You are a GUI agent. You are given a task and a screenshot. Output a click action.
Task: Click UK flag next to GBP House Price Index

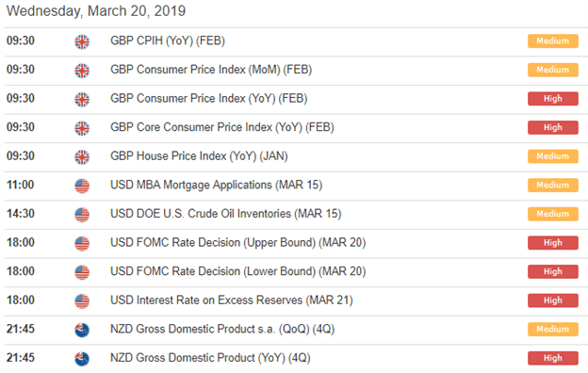click(x=82, y=157)
